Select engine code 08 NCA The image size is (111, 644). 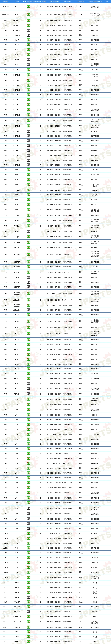(x=95, y=617)
